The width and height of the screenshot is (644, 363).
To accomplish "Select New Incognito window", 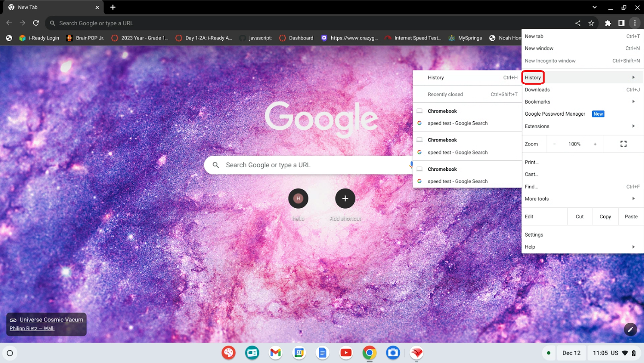I will (550, 61).
